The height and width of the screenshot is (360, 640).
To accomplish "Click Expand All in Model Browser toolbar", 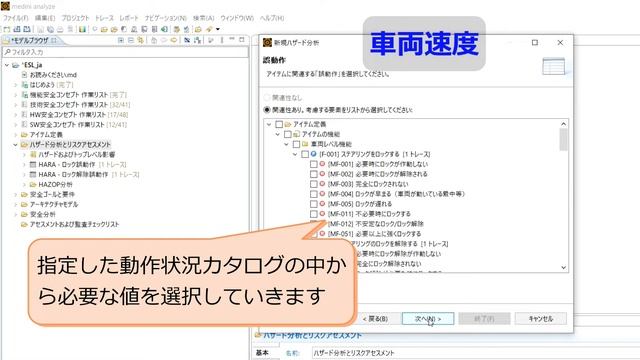I will pos(121,40).
